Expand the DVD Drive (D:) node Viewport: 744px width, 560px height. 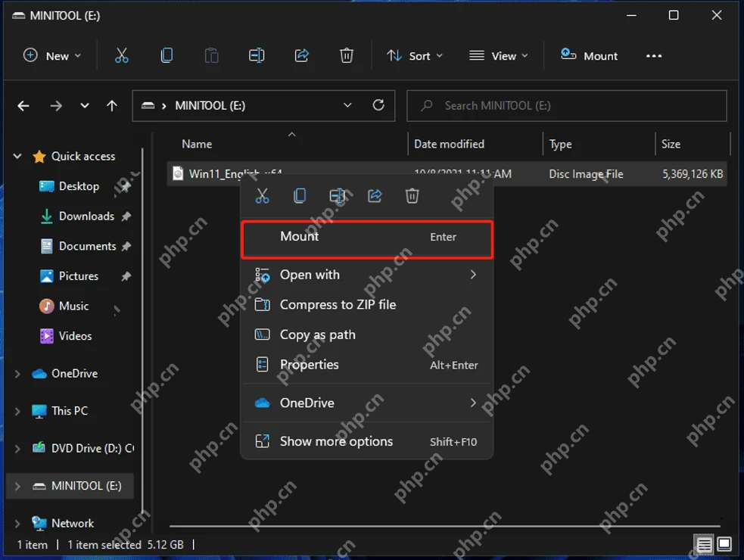tap(17, 449)
